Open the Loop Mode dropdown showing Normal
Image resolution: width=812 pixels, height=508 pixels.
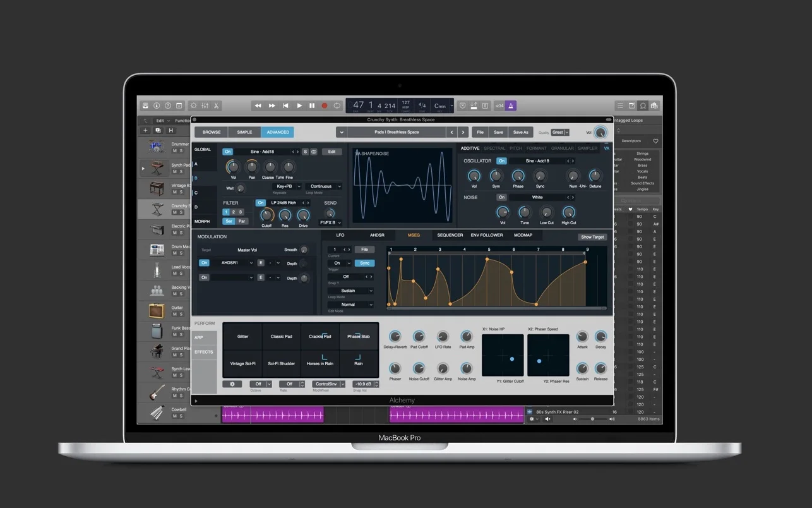tap(350, 305)
